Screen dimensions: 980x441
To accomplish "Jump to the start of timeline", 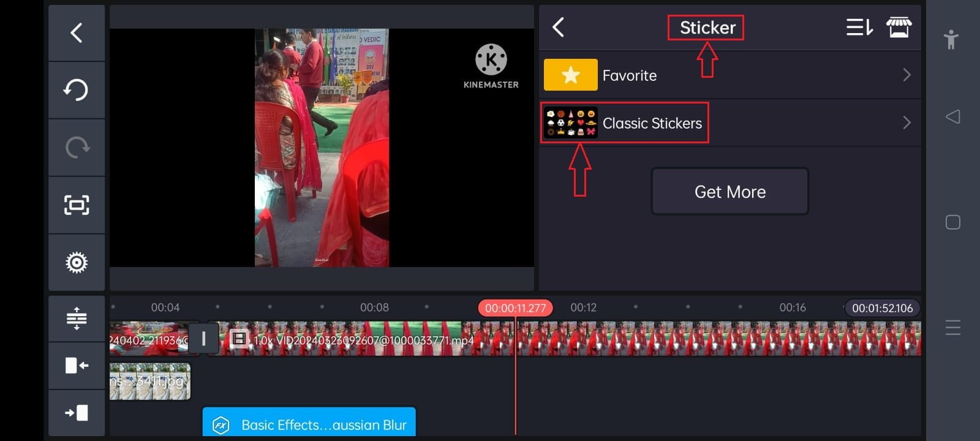I will (x=77, y=366).
